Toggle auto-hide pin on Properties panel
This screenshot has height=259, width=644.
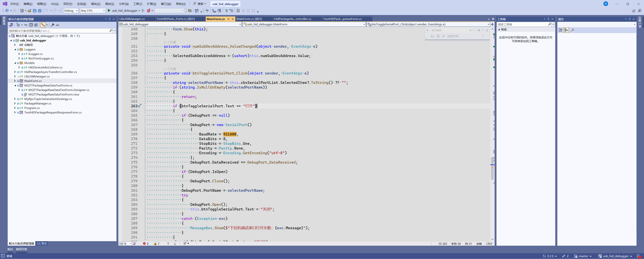(630, 19)
